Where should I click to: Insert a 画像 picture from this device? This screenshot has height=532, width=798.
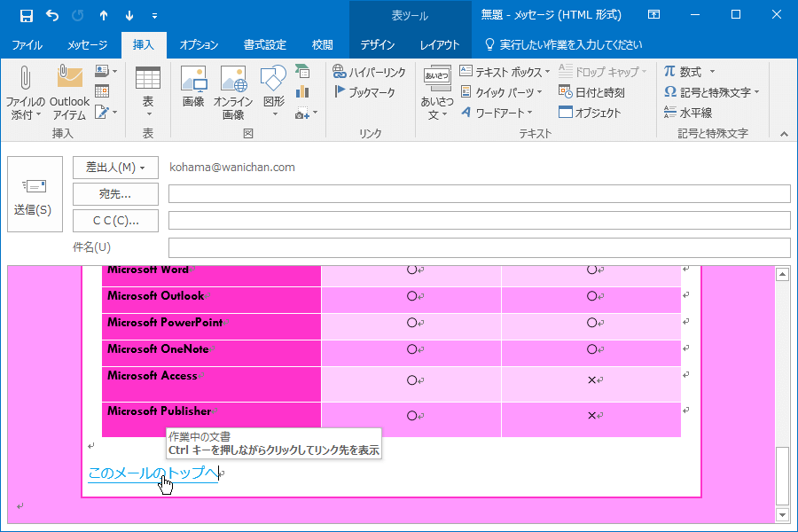[x=193, y=87]
